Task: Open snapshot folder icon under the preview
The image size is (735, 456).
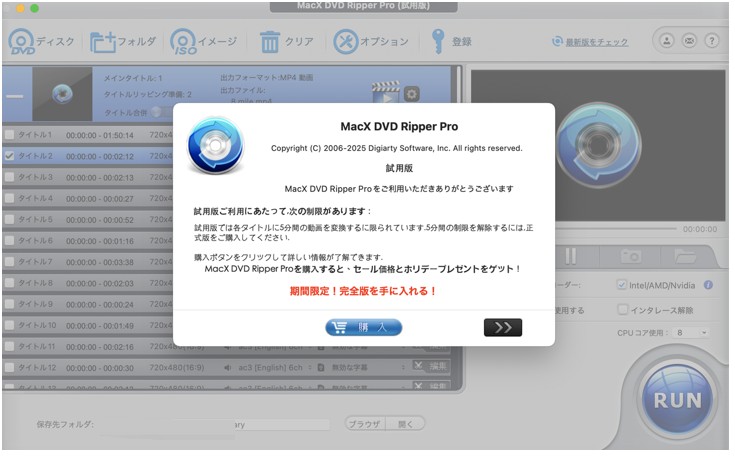Action: (x=685, y=256)
